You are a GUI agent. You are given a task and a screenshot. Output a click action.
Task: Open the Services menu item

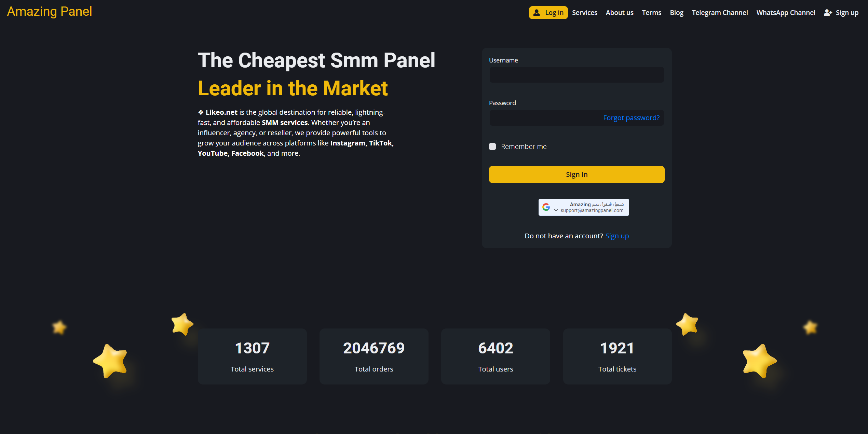coord(584,13)
